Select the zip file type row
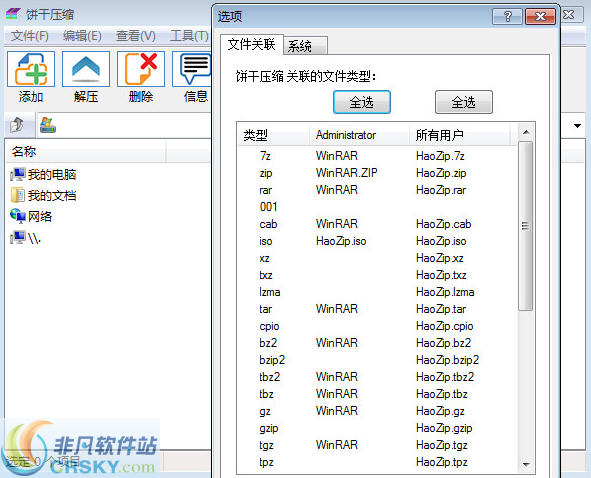The image size is (591, 478). (378, 173)
